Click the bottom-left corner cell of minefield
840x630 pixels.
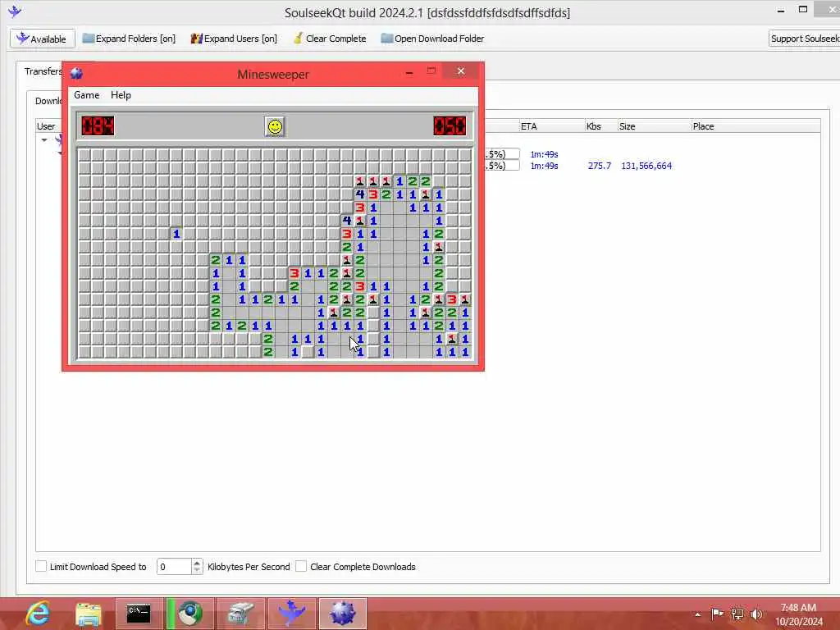click(84, 351)
